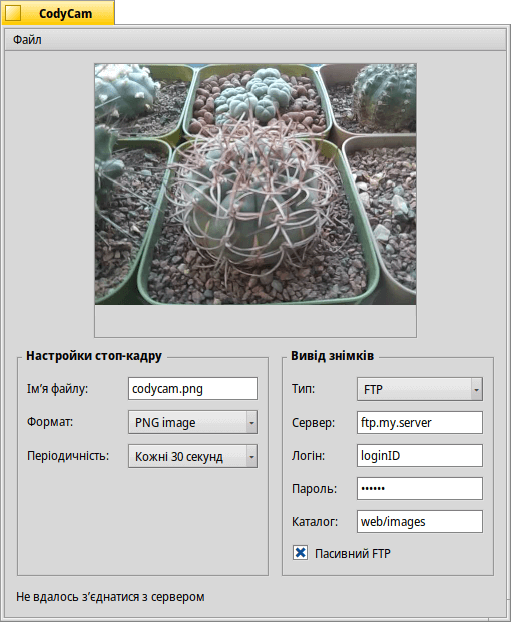511x622 pixels.
Task: Click the arrow on the Тип dropdown
Action: click(x=476, y=390)
